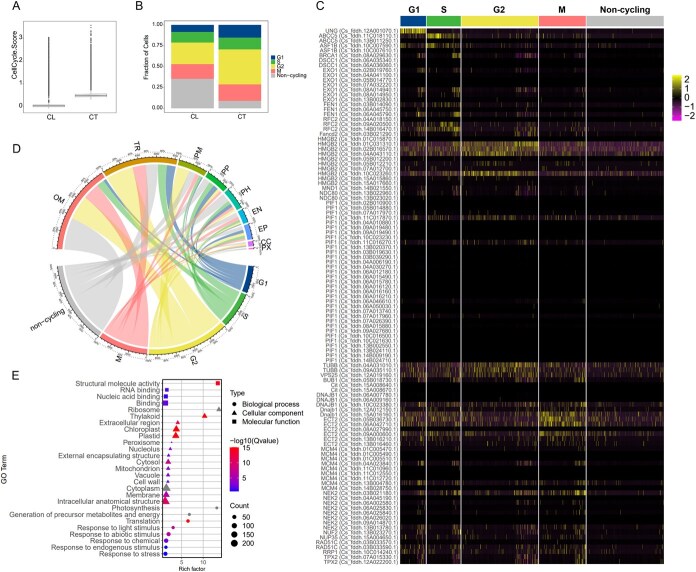Click the Fancd2 gene row label

point(359,134)
